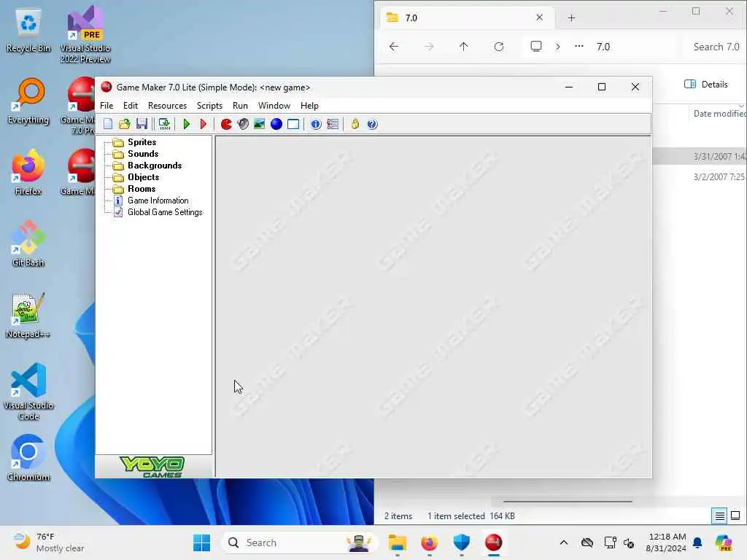Open Global Game Settings tree item
Screen dimensions: 747x560
pos(165,212)
